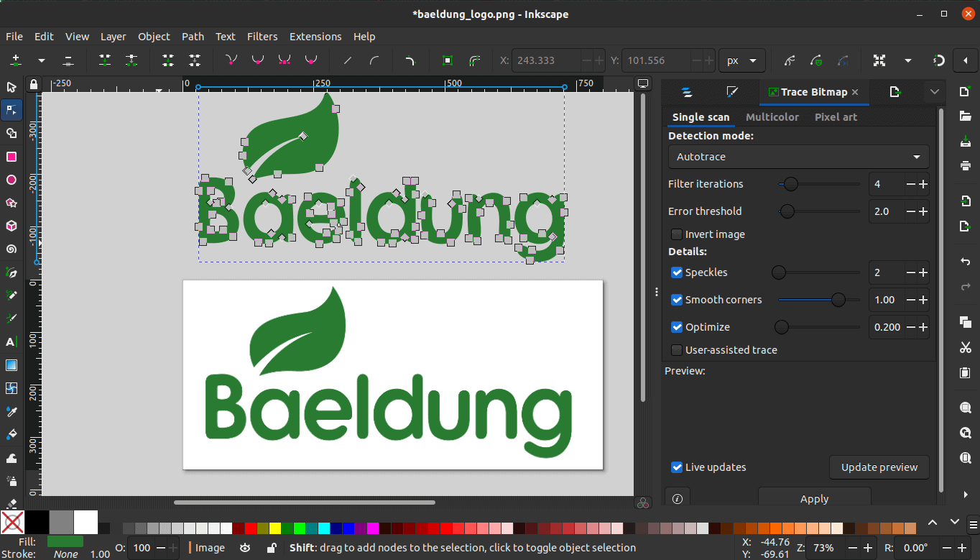980x560 pixels.
Task: Enable the Invert image checkbox
Action: point(676,234)
